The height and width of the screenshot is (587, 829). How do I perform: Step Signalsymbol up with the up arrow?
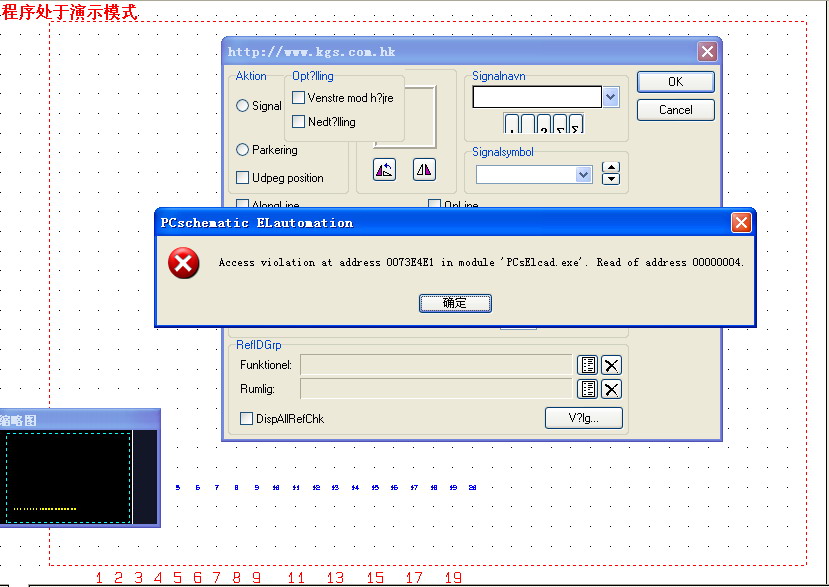[611, 168]
